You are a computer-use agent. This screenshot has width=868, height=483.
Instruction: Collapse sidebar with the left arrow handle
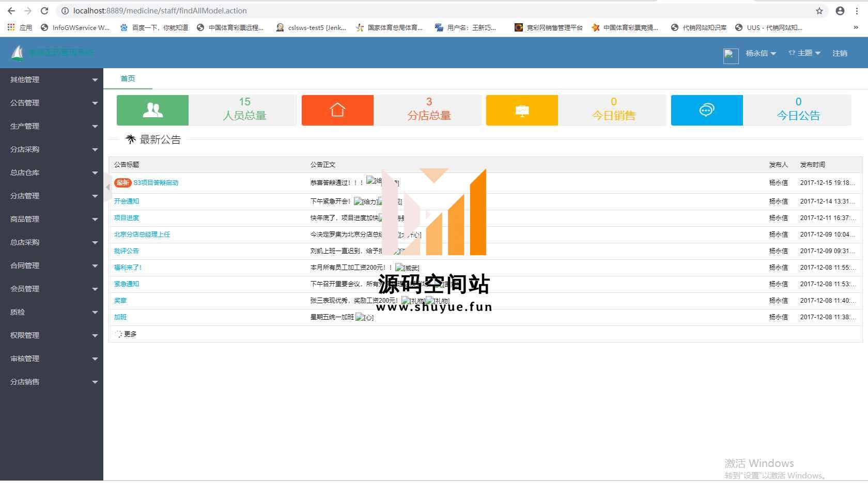click(107, 187)
